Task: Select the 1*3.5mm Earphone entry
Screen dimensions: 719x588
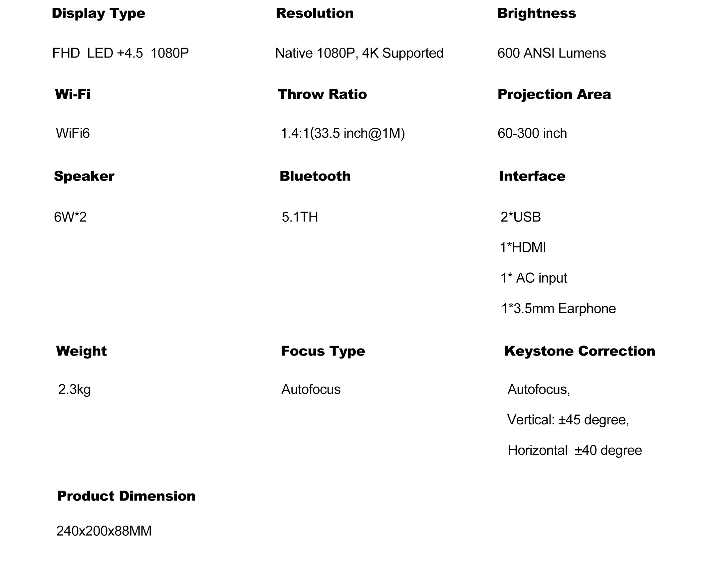Action: [x=558, y=309]
